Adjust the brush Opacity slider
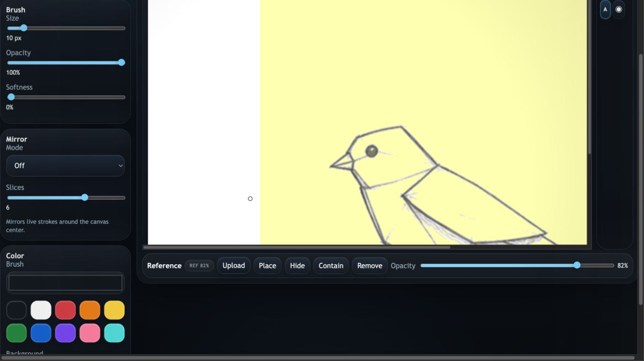The height and width of the screenshot is (361, 644). [66, 63]
